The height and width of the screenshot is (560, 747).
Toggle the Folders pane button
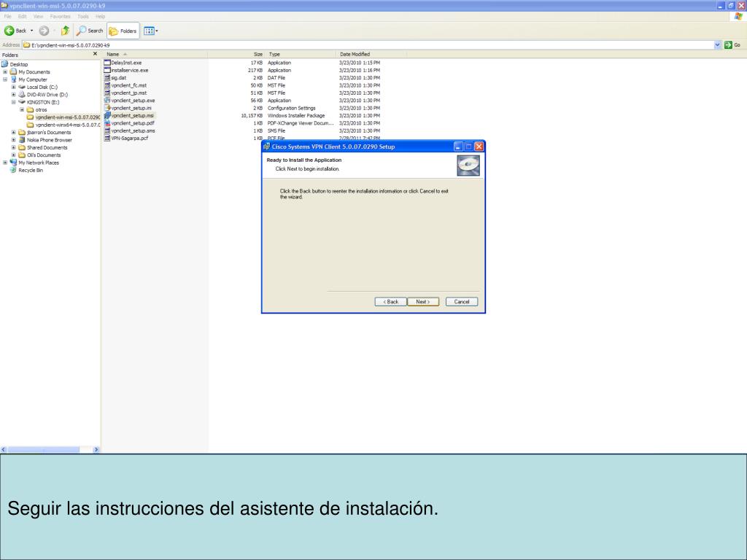pos(123,31)
